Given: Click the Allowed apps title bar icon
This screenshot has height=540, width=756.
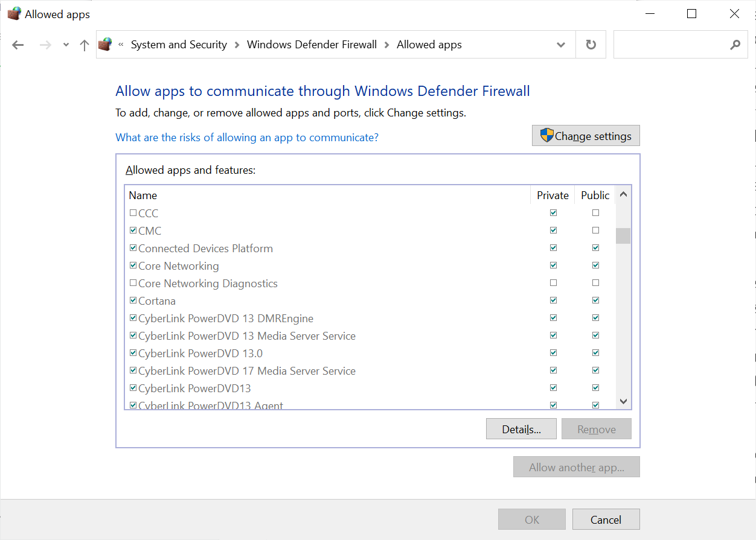Looking at the screenshot, I should (14, 14).
